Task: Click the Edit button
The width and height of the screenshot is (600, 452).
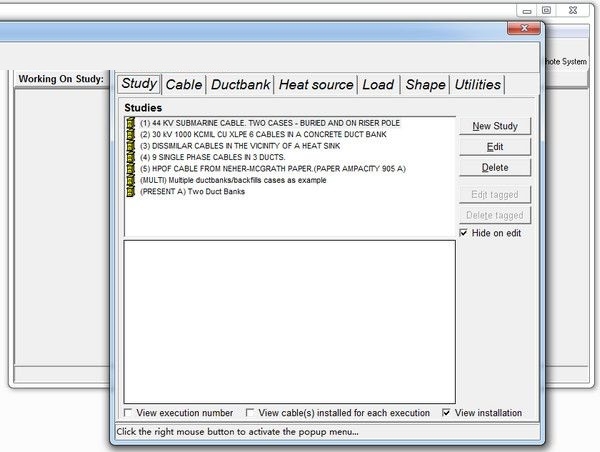Action: 495,147
